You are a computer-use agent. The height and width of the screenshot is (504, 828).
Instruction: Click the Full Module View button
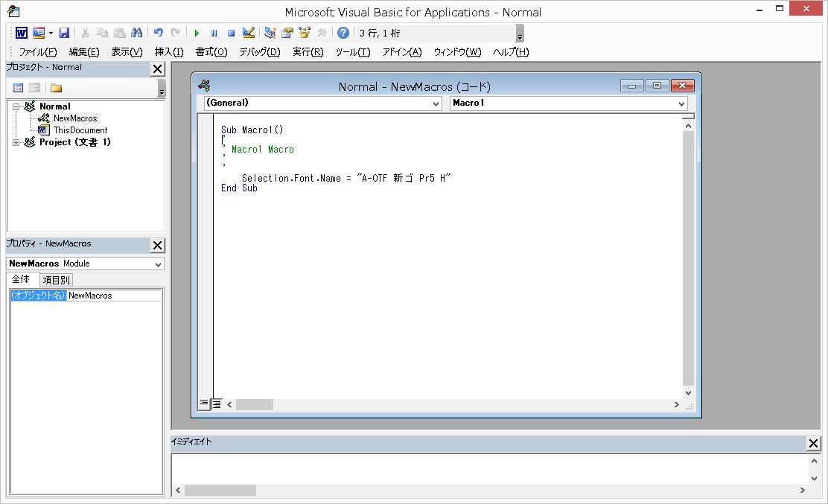click(217, 404)
